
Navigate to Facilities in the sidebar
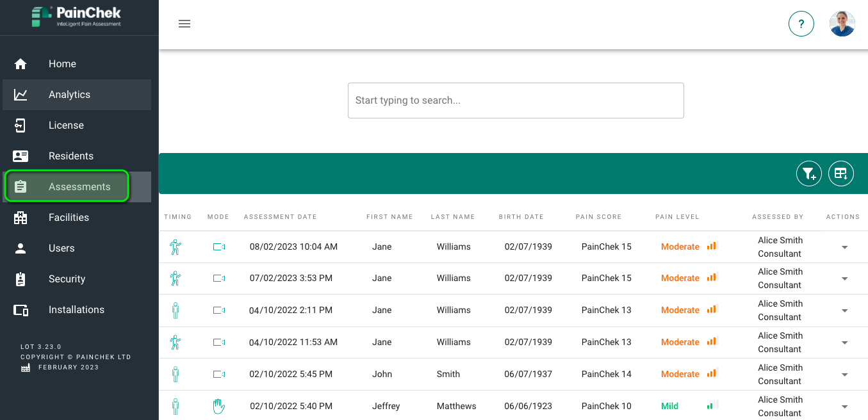coord(77,218)
